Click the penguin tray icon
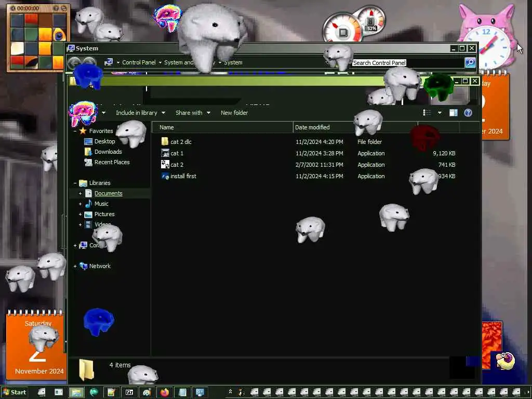 (x=241, y=392)
